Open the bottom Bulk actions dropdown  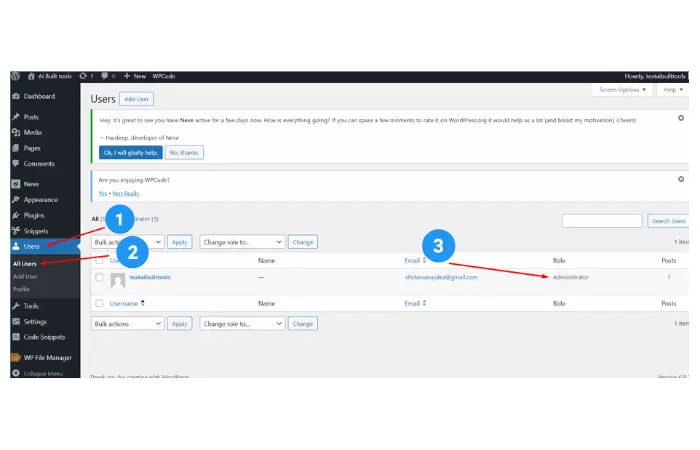pos(128,324)
